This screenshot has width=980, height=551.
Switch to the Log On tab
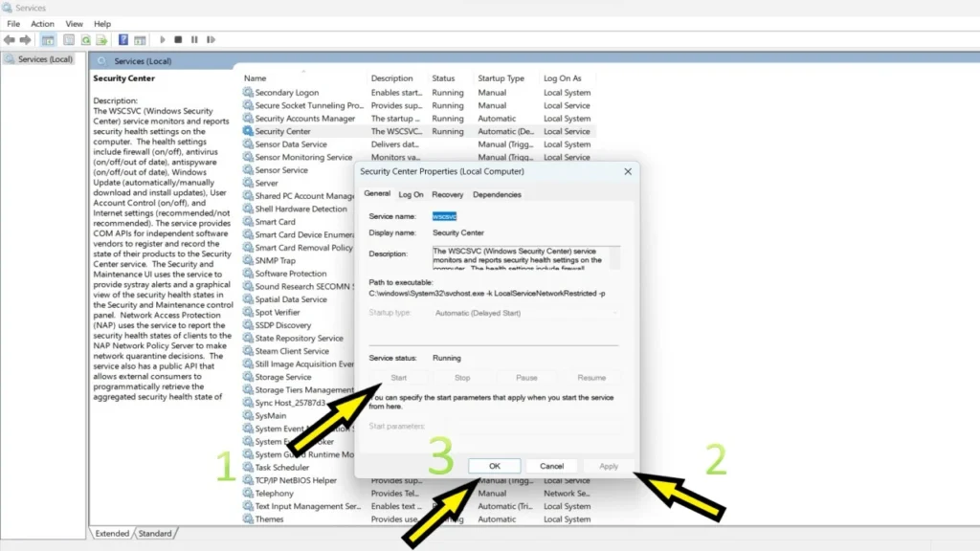[411, 194]
